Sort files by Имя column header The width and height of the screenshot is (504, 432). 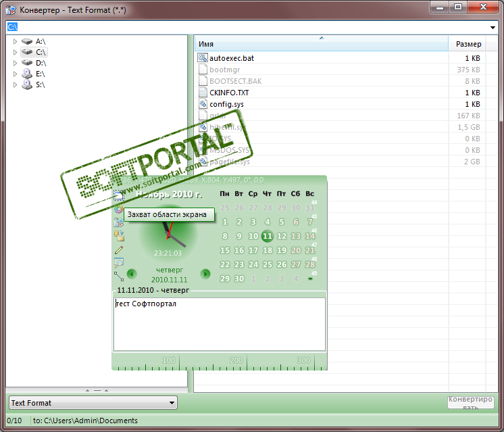click(x=321, y=44)
